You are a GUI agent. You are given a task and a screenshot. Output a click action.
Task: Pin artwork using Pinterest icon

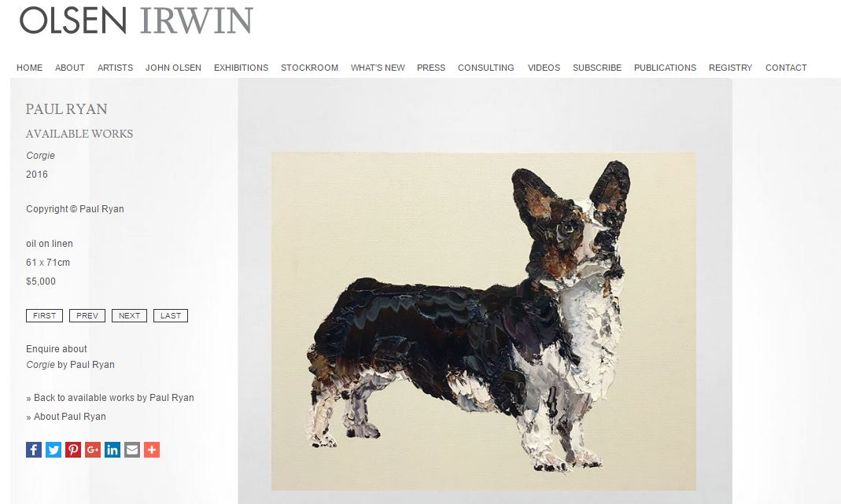tap(73, 450)
